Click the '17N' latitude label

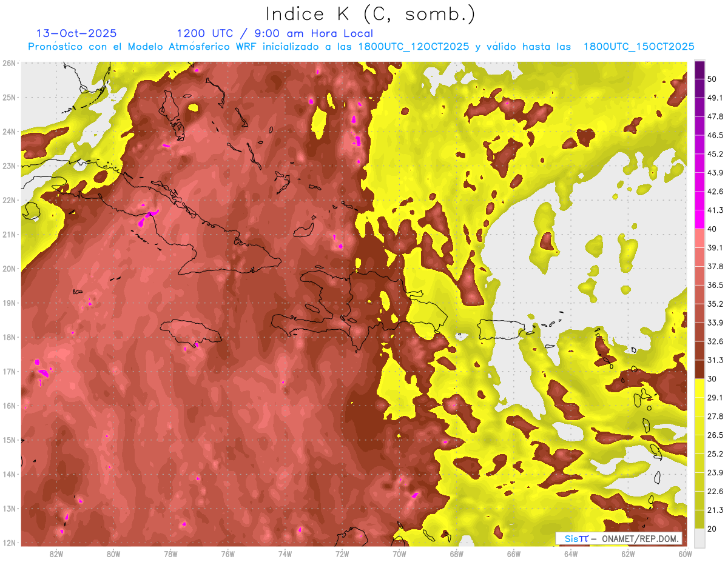point(9,372)
